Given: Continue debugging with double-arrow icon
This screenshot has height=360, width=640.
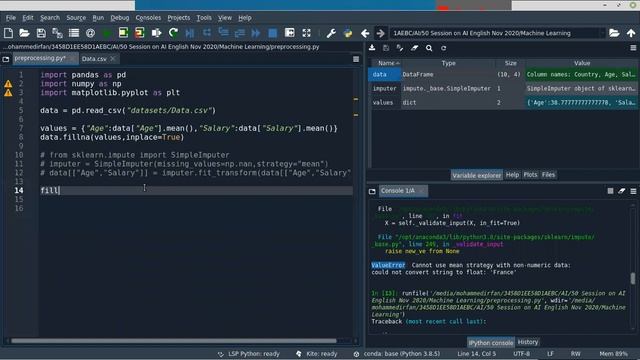Looking at the screenshot, I should point(256,33).
